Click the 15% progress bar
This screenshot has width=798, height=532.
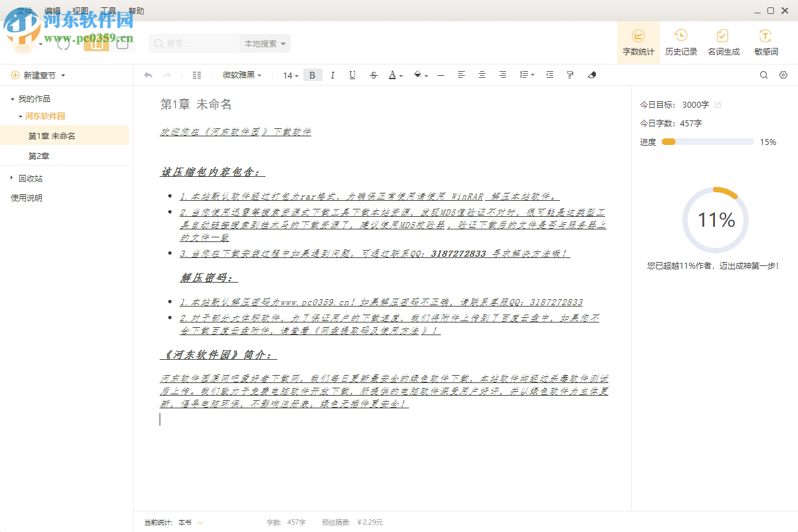point(707,142)
